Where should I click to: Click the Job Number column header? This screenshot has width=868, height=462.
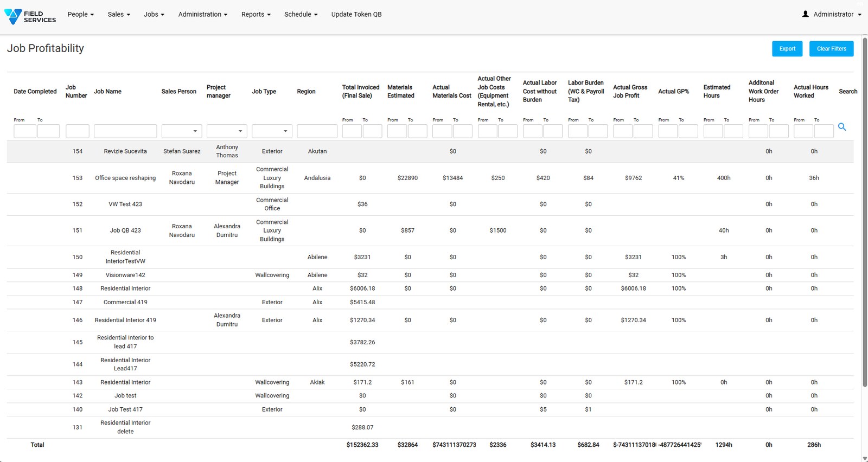(x=76, y=92)
